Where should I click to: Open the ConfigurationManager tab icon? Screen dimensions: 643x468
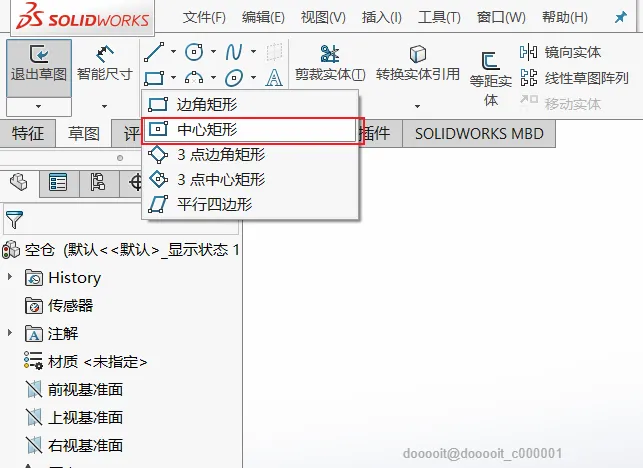tap(98, 182)
